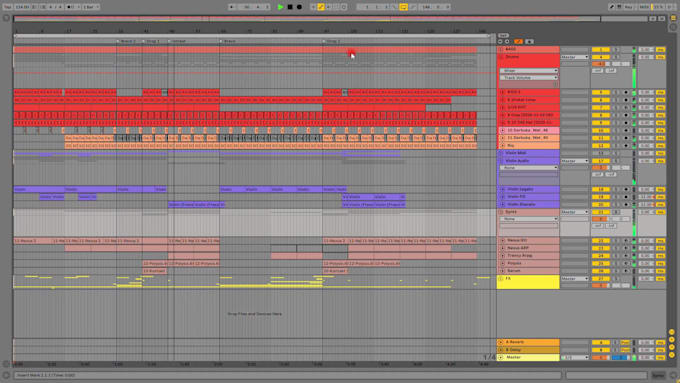680x383 pixels.
Task: Toggle Returns section visibility button
Action: tap(671, 340)
